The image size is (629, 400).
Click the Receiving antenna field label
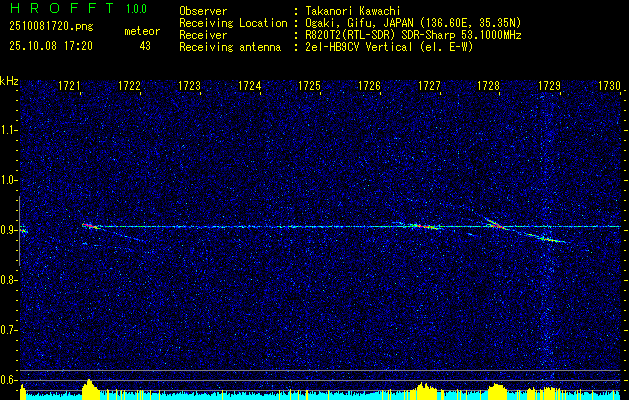coord(230,47)
